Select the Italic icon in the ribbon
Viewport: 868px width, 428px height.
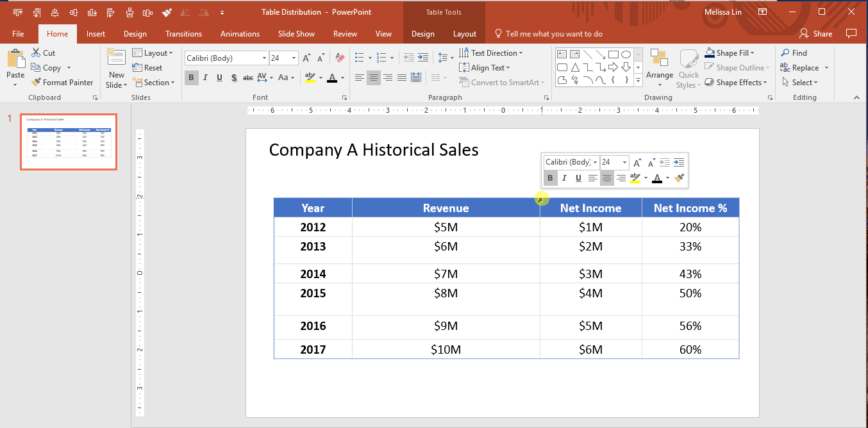pyautogui.click(x=205, y=78)
